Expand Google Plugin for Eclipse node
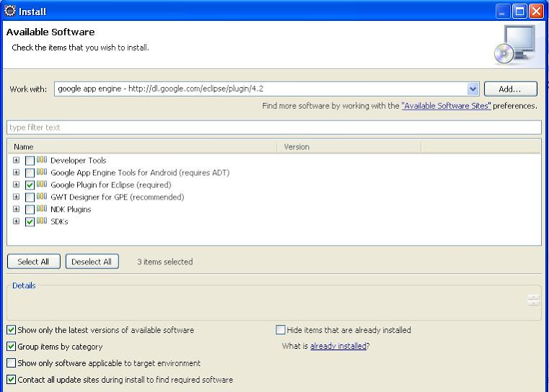Image resolution: width=549 pixels, height=392 pixels. pos(16,184)
